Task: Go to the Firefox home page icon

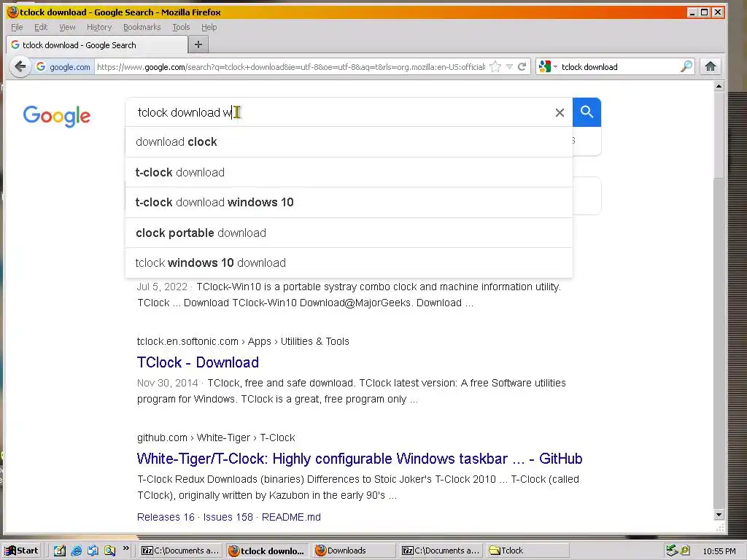Action: pyautogui.click(x=711, y=66)
